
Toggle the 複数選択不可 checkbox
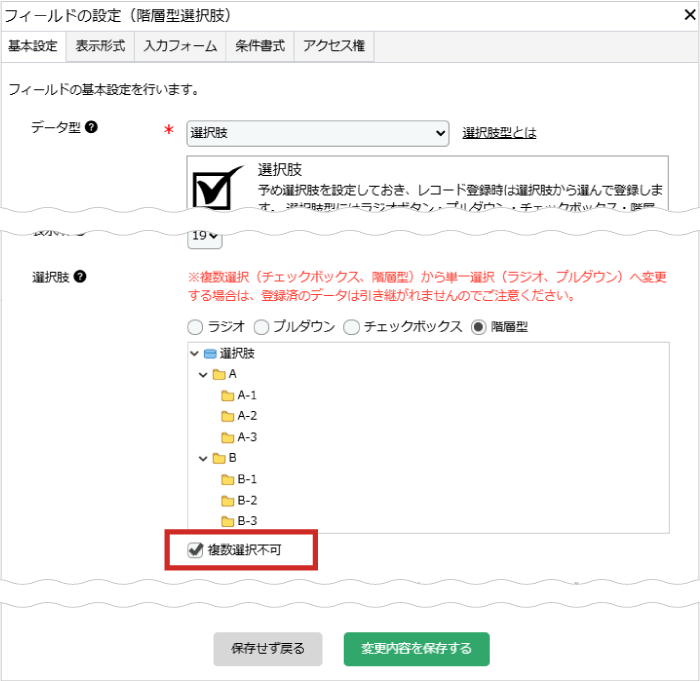194,550
